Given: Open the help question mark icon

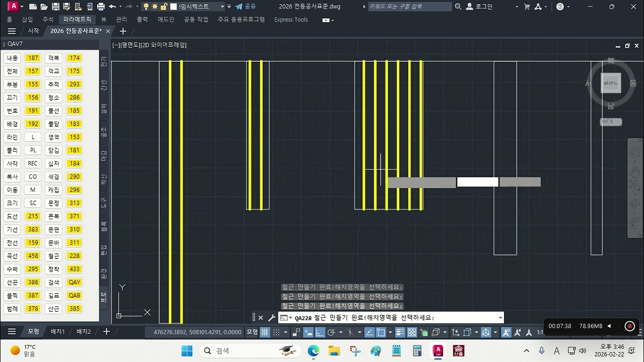Looking at the screenshot, I should click(560, 7).
